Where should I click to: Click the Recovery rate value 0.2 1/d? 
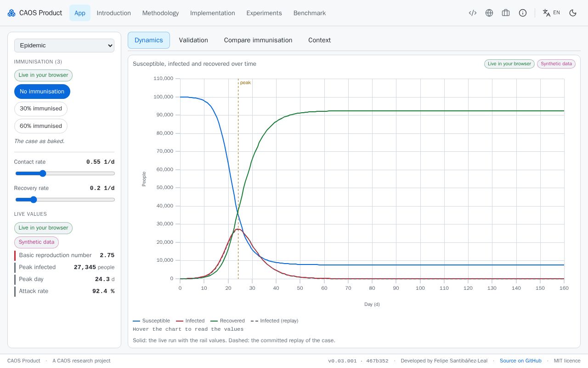[x=102, y=188]
